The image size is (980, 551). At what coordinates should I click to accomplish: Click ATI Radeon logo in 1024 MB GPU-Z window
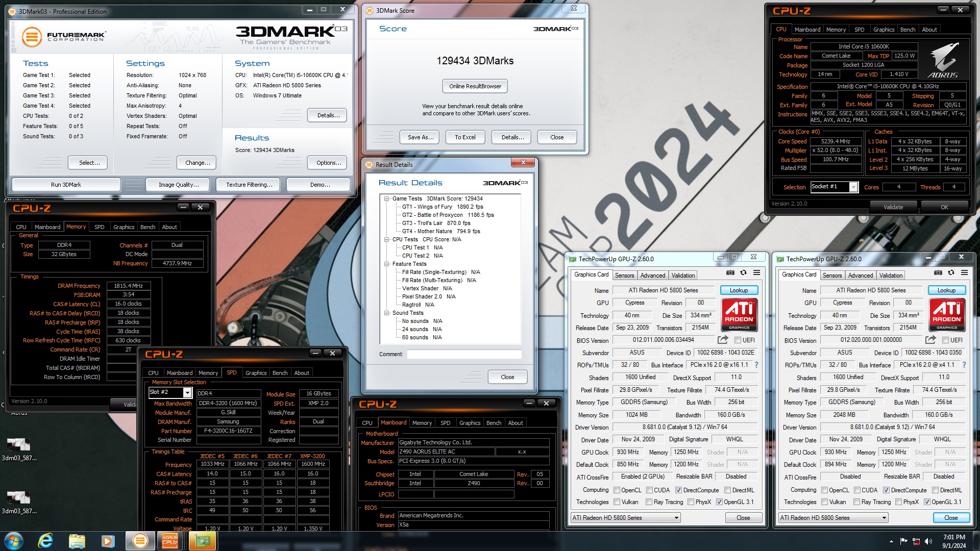pyautogui.click(x=739, y=315)
